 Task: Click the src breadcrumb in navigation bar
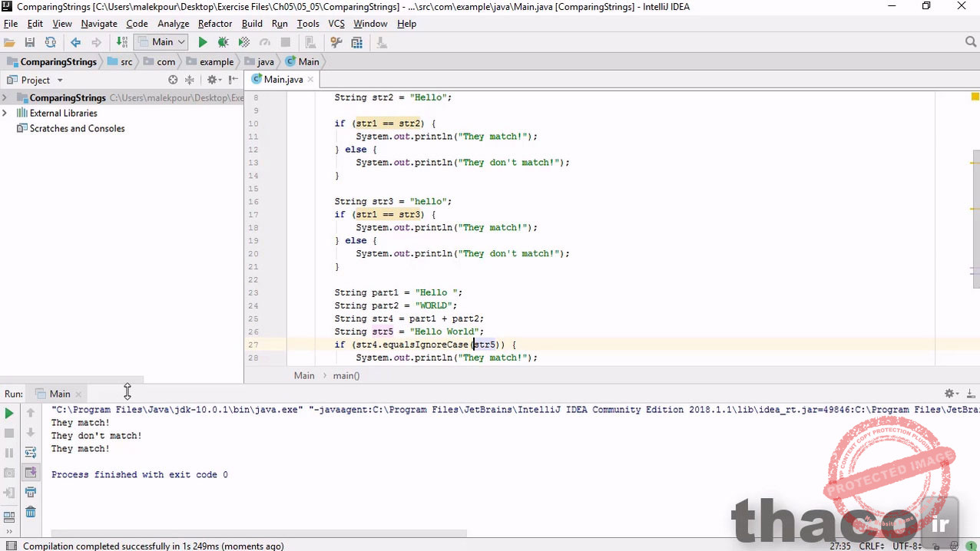(126, 61)
